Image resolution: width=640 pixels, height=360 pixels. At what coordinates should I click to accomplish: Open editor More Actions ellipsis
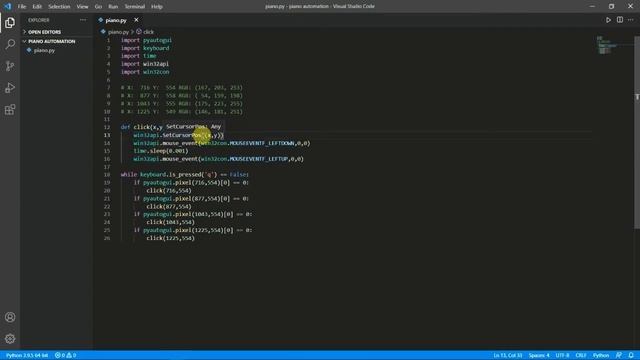(x=631, y=20)
